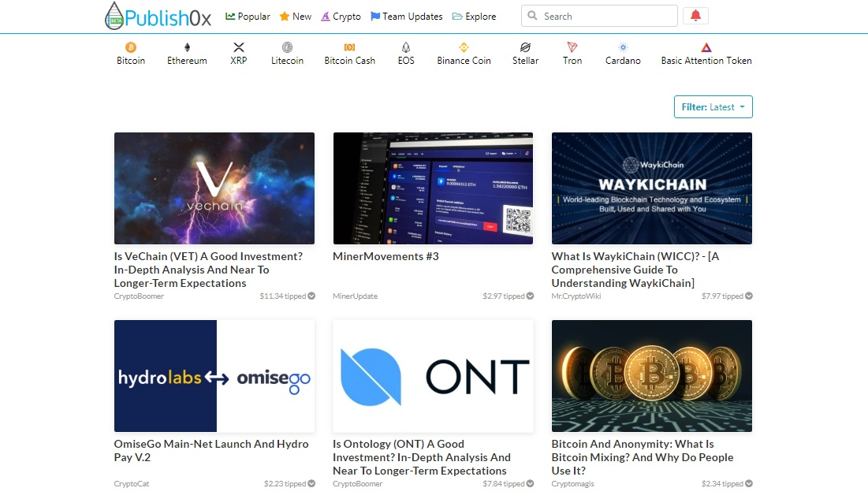Image resolution: width=868 pixels, height=499 pixels.
Task: Visit author Cryptomagis profile
Action: [x=572, y=484]
